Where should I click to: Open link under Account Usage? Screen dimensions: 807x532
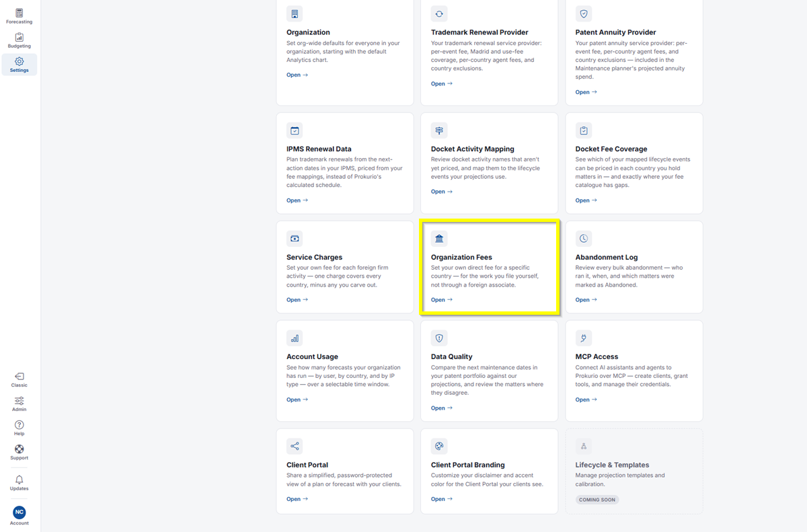[x=297, y=400]
